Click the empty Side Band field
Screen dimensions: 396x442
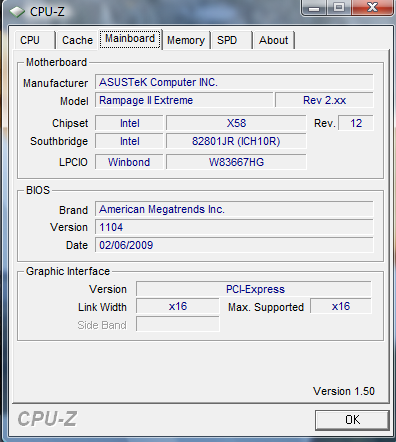pos(178,324)
